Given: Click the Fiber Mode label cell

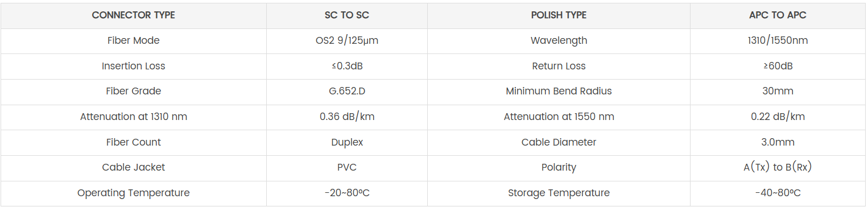Looking at the screenshot, I should (x=134, y=41).
